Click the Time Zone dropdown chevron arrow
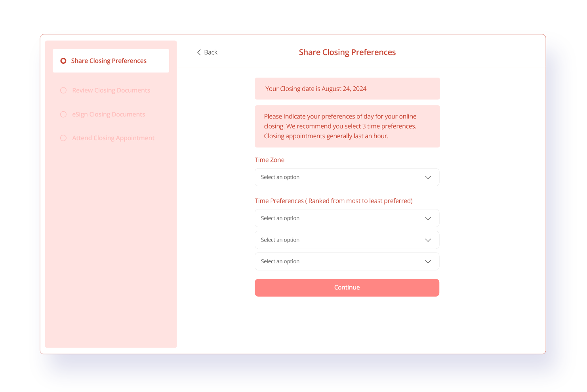The image size is (587, 392). [428, 177]
